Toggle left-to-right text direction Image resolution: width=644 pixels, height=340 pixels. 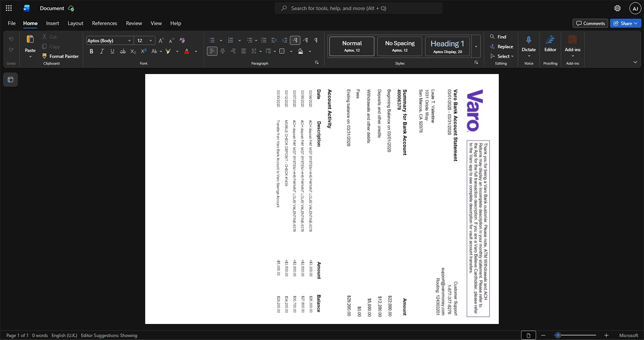(x=295, y=41)
